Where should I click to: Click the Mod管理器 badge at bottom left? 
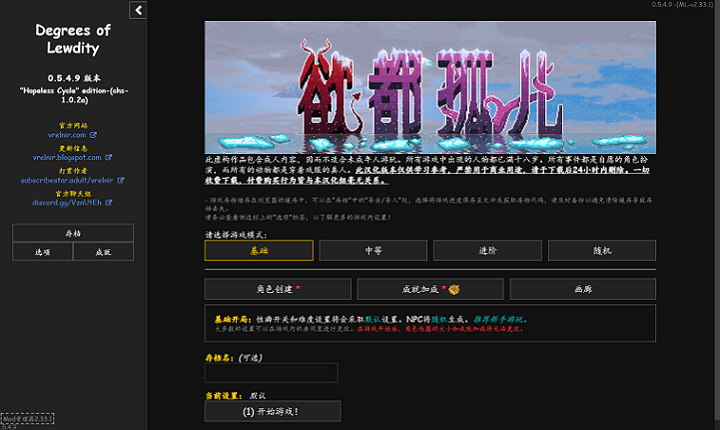[x=28, y=419]
